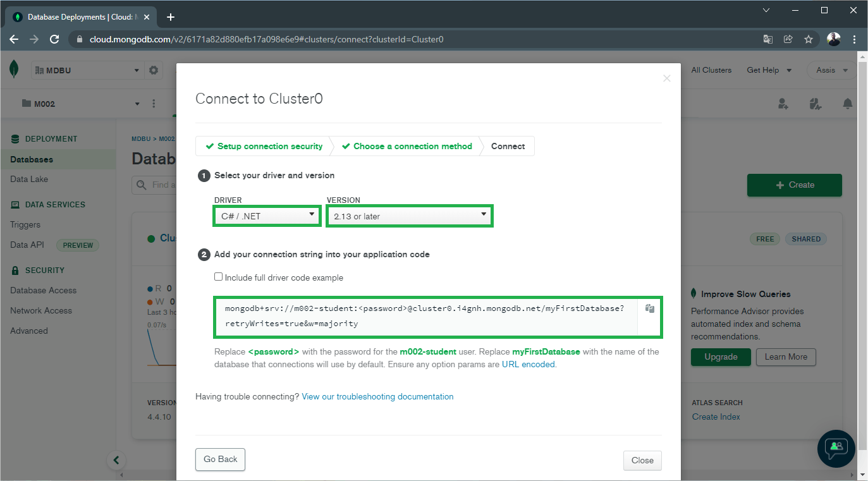Click the connection string text box
This screenshot has width=868, height=481.
pyautogui.click(x=426, y=316)
